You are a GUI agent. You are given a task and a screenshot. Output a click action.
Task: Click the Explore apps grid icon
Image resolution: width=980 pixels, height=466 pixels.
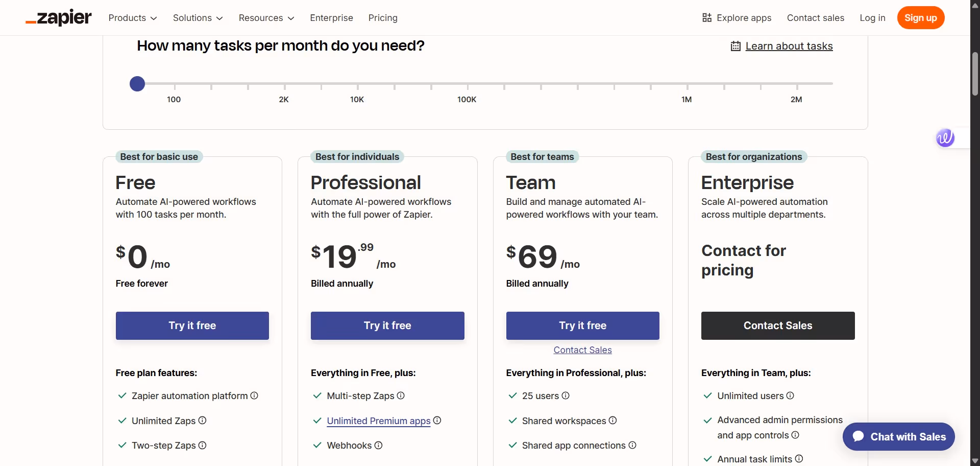pos(707,18)
